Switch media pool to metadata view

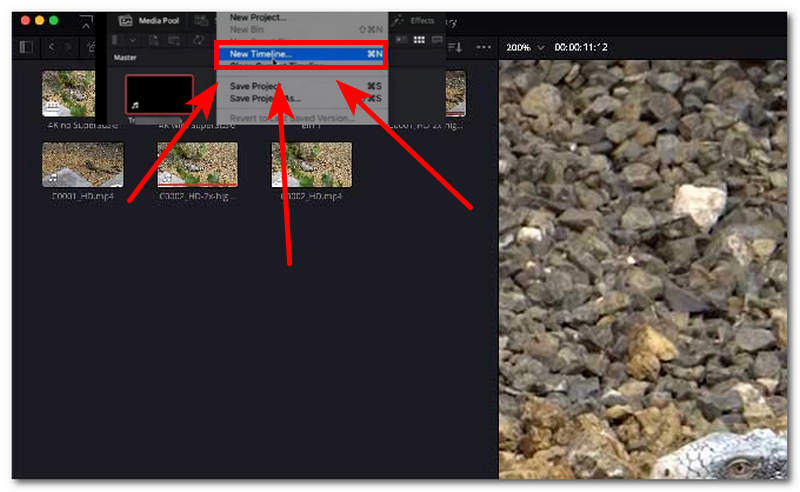coord(402,40)
